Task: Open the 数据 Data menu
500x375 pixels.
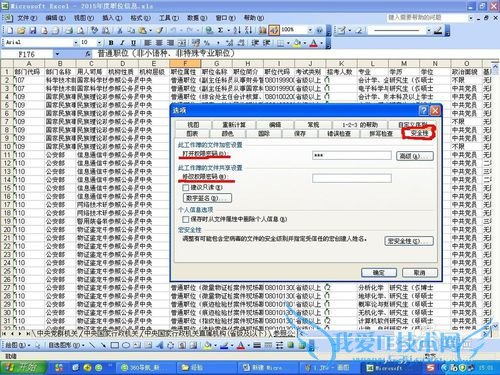Action: [197, 18]
